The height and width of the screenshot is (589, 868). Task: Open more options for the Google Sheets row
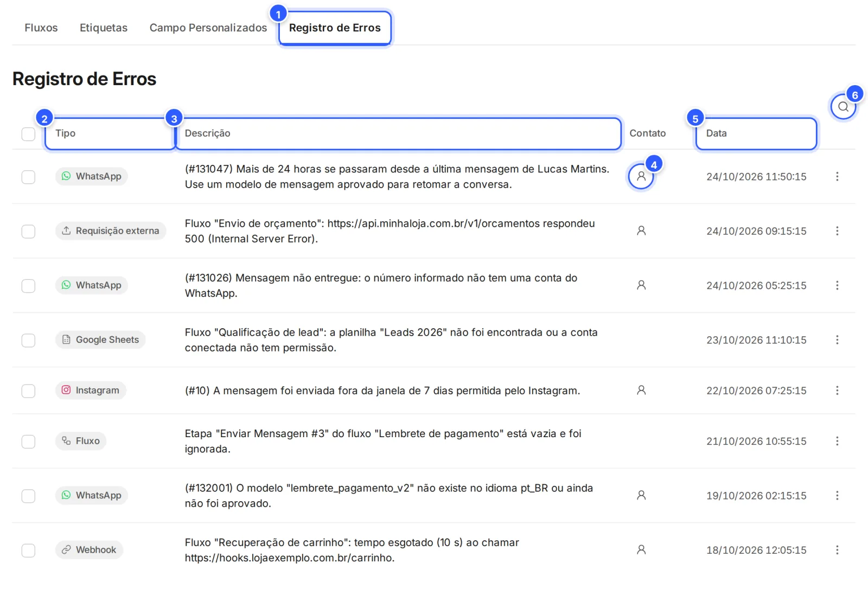coord(837,340)
